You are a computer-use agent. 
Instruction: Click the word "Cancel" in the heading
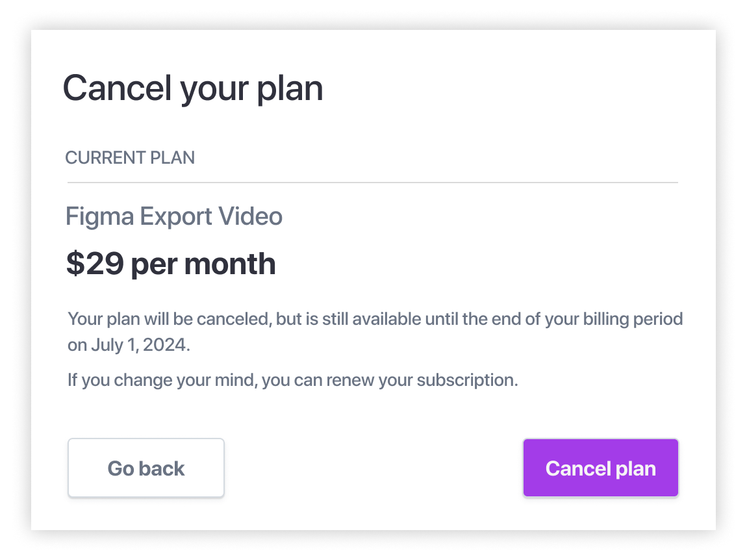tap(118, 88)
